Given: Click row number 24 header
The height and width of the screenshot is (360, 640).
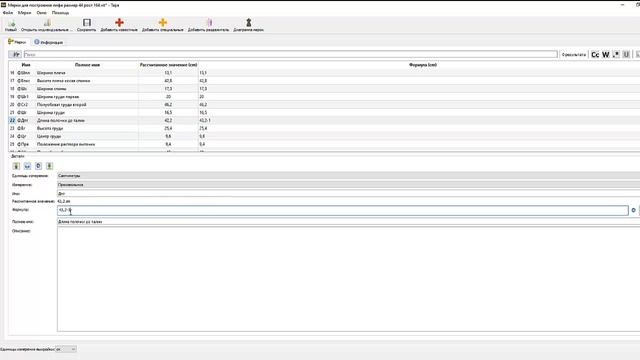Looking at the screenshot, I should pyautogui.click(x=12, y=136).
